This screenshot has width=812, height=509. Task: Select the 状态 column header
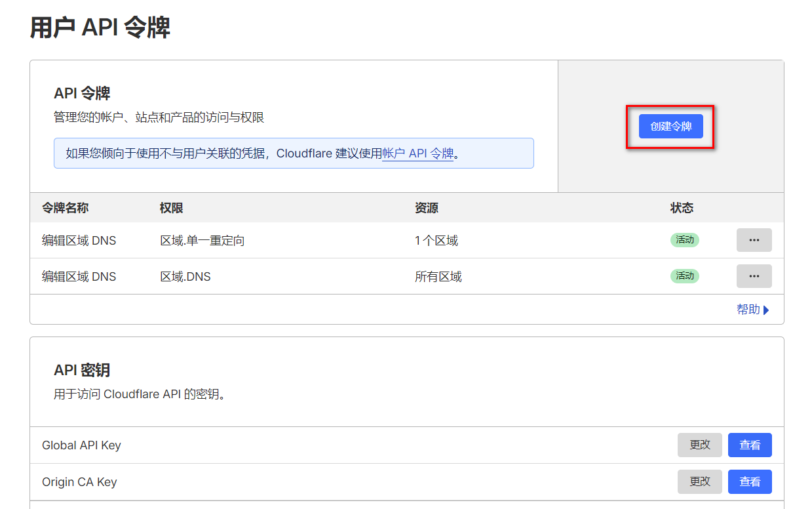[x=682, y=208]
